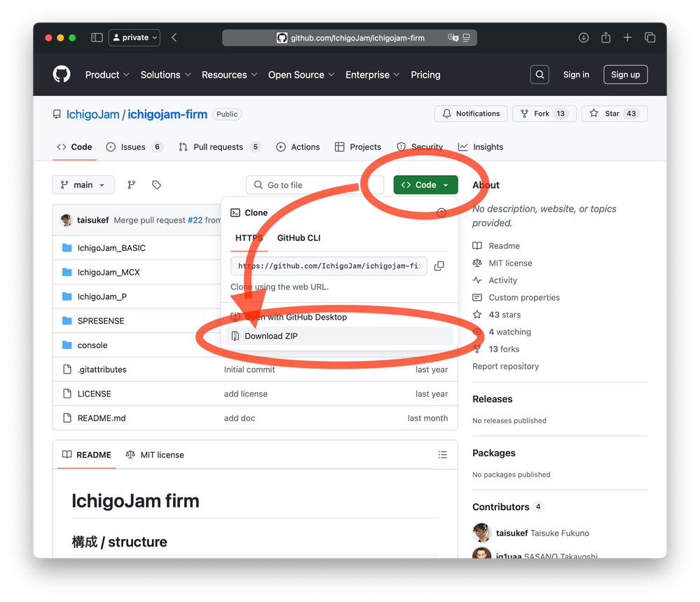Click the Safari sidebar toggle icon
This screenshot has height=602, width=700.
coord(97,38)
